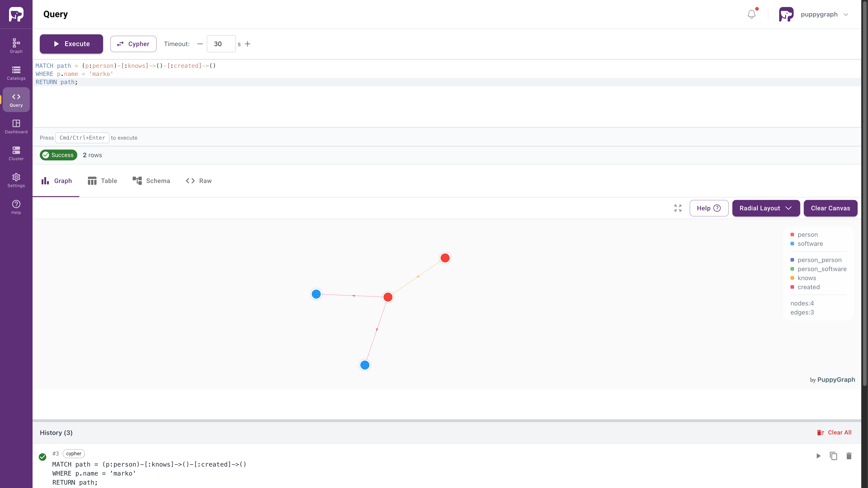This screenshot has width=868, height=488.
Task: Expand the graph to fullscreen view
Action: tap(678, 208)
